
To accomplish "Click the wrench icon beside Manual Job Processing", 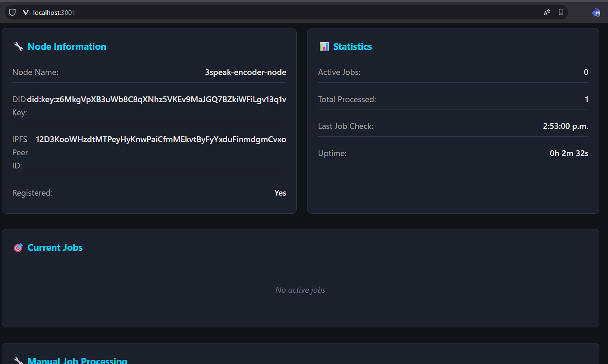I will pyautogui.click(x=18, y=361).
